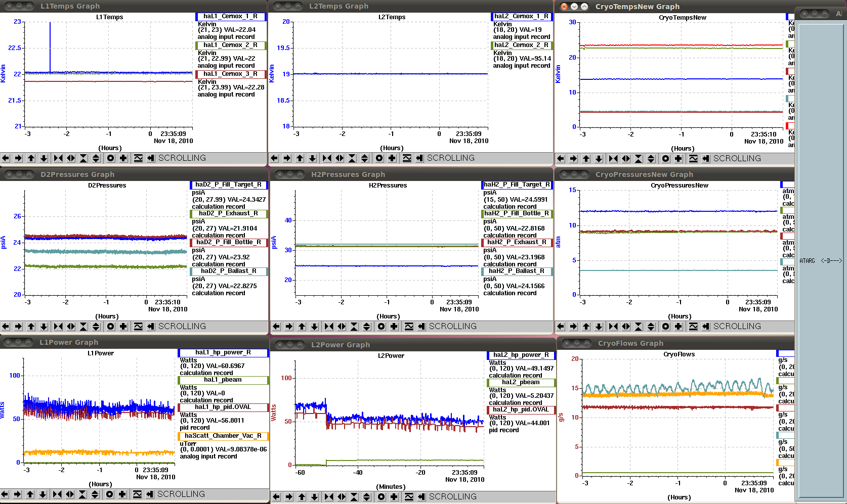Select haL2_Cernox_2_R legend entry
847x504 pixels.
point(522,45)
